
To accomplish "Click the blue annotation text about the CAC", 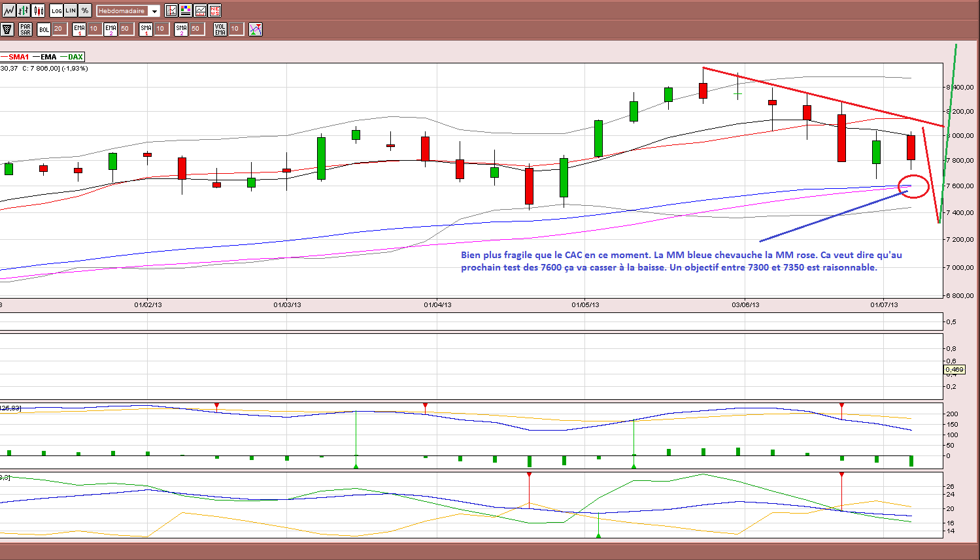I will coord(681,261).
